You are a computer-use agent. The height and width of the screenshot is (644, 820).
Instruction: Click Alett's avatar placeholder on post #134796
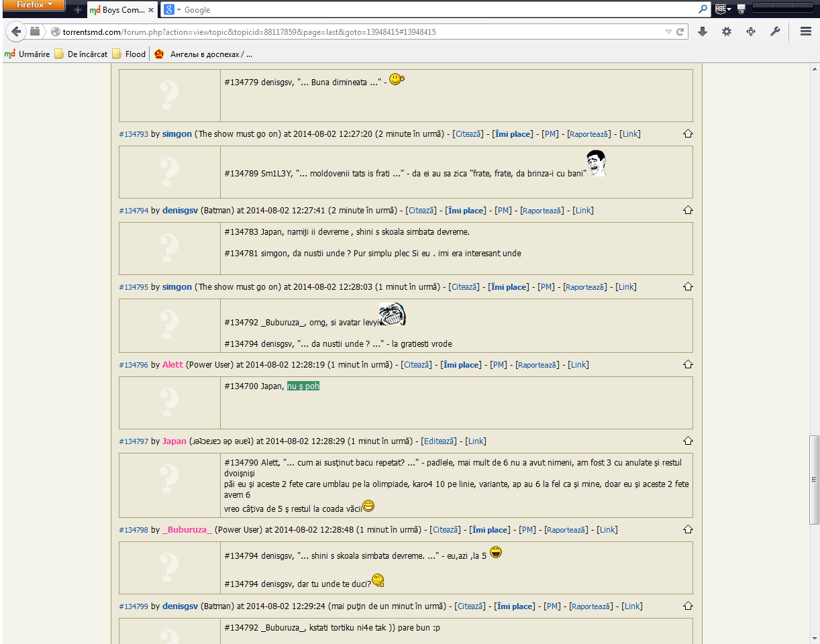click(170, 402)
